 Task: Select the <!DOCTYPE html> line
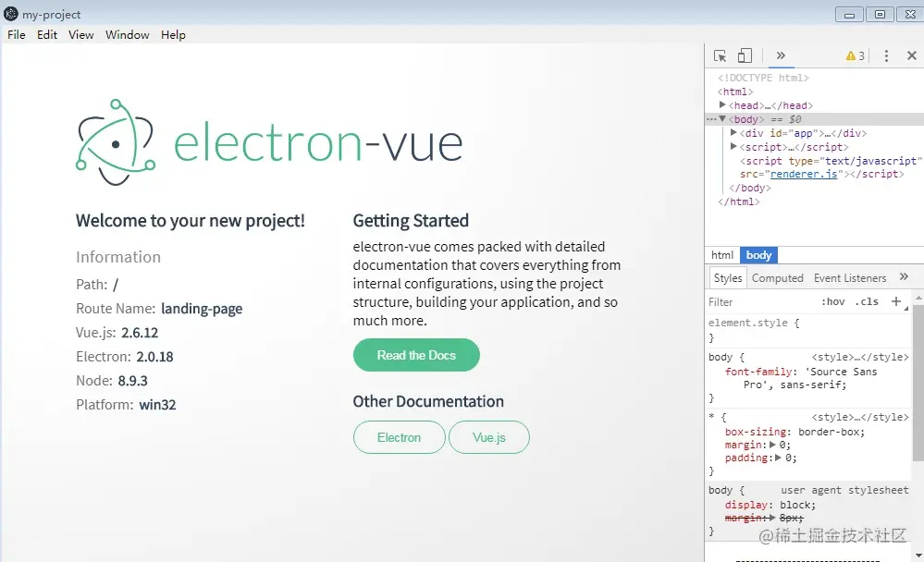coord(763,78)
